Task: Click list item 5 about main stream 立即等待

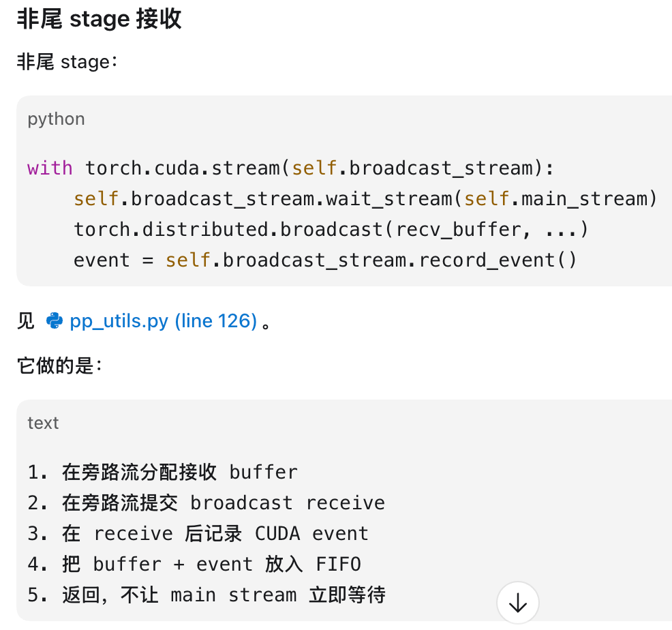Action: 207,595
